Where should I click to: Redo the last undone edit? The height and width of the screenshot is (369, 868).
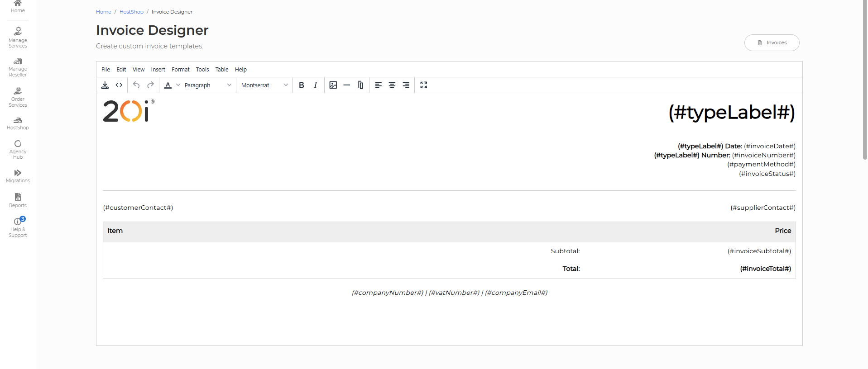pos(151,85)
